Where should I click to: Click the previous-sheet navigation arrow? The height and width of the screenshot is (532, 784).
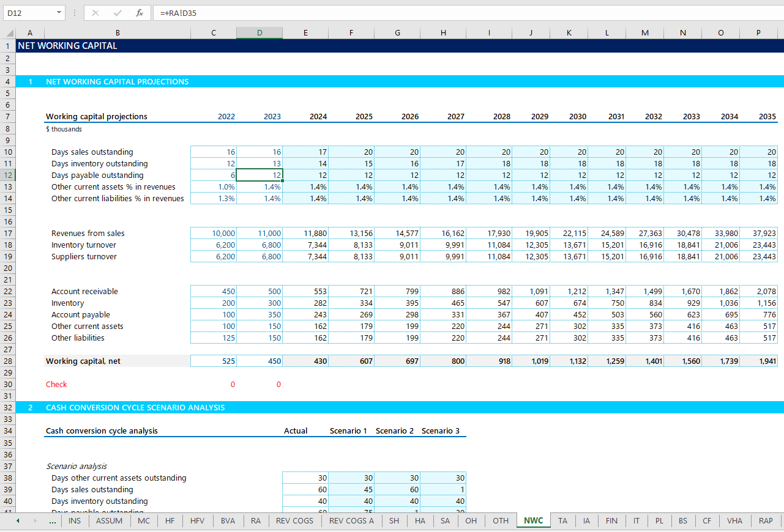point(17,520)
